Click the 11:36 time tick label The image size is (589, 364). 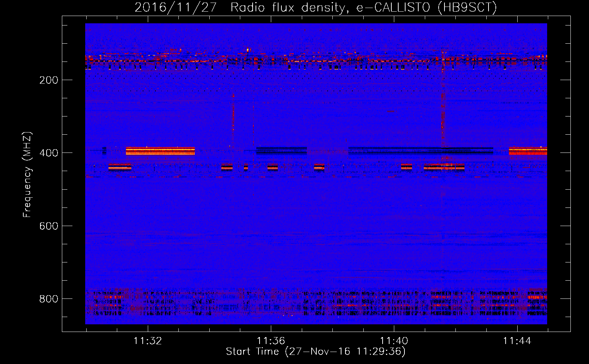click(270, 341)
